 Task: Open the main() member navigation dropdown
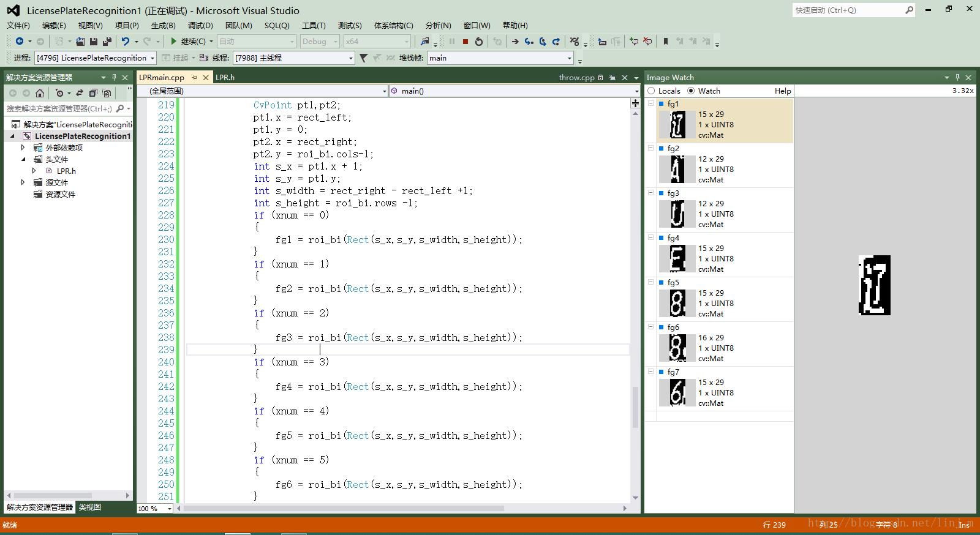514,91
